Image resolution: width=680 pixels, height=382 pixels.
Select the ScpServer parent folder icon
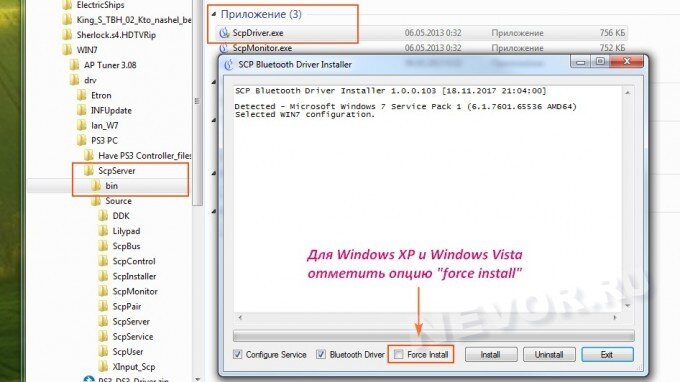pyautogui.click(x=89, y=171)
